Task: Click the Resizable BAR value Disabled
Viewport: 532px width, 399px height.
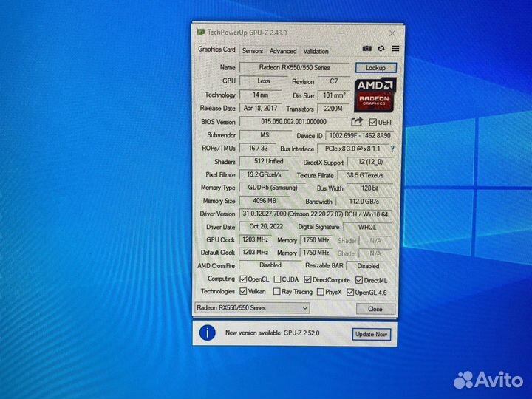Action: pos(368,266)
